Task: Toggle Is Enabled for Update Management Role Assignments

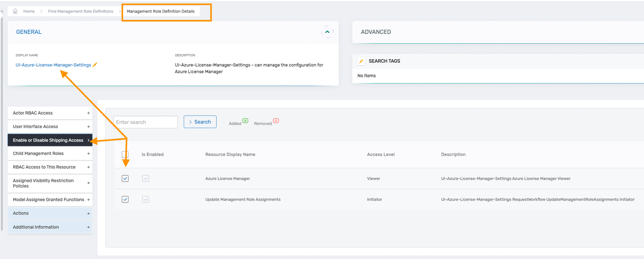Action: 146,199
